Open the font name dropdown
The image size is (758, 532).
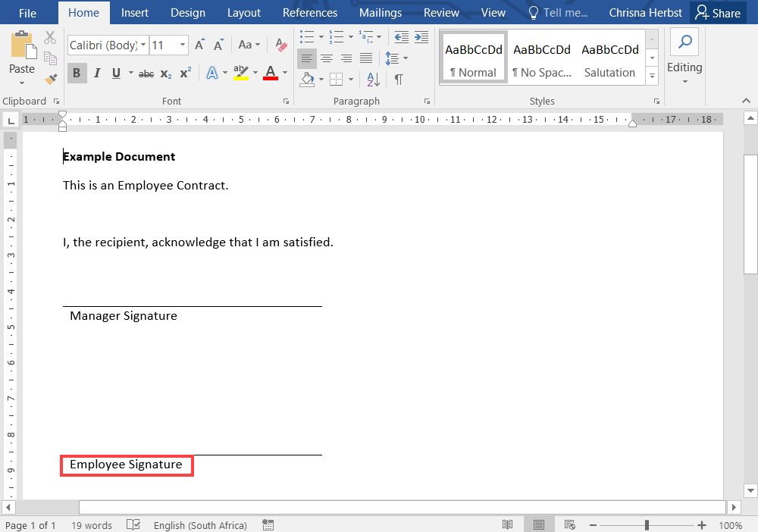pos(143,45)
